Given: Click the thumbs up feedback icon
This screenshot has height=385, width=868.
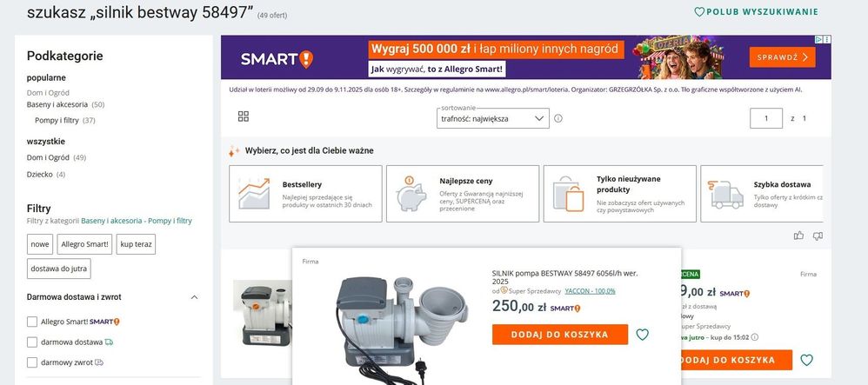Looking at the screenshot, I should 798,236.
